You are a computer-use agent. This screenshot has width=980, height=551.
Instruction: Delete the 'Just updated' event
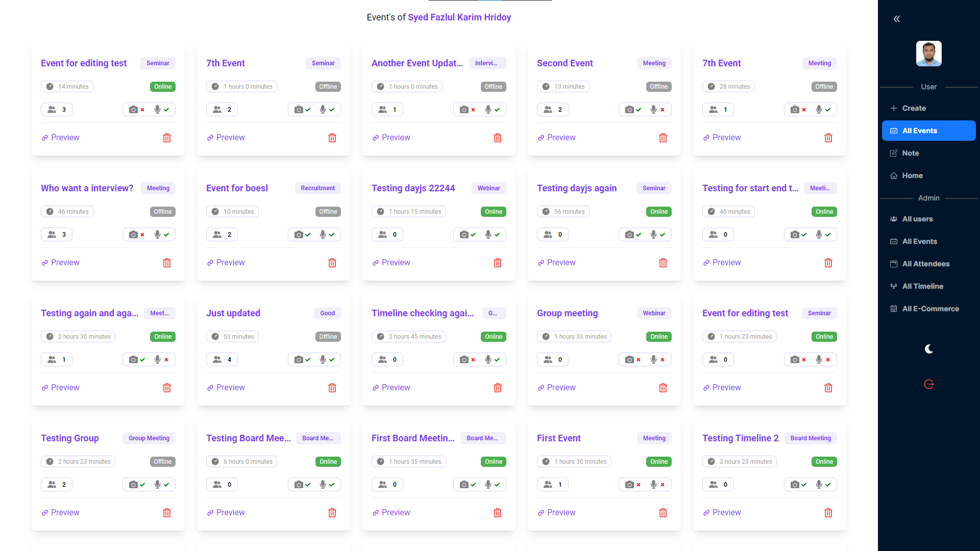[332, 388]
